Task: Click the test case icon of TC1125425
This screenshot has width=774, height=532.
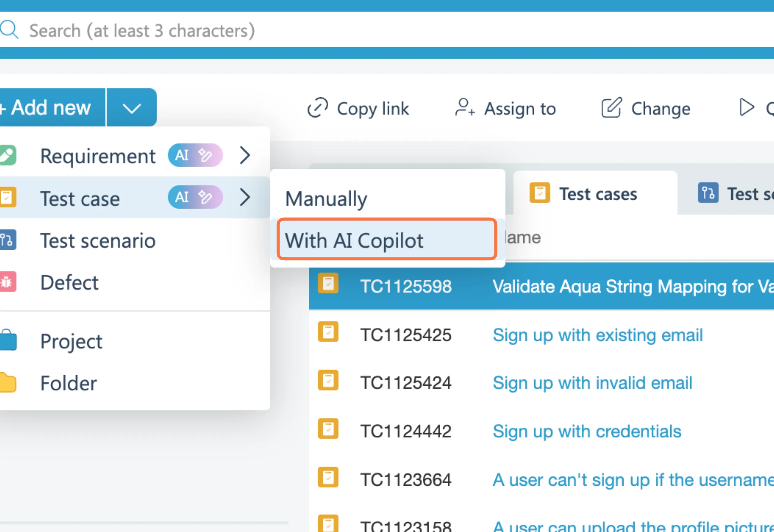Action: click(x=328, y=332)
